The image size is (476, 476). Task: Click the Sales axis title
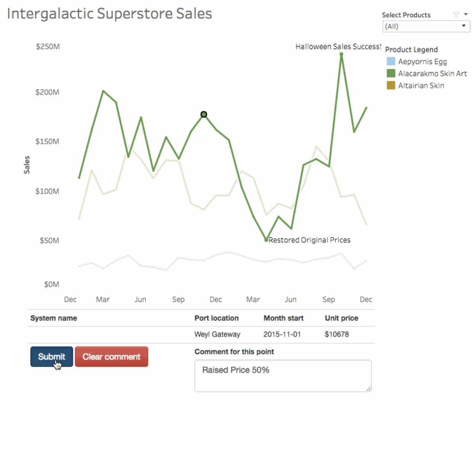click(x=27, y=165)
